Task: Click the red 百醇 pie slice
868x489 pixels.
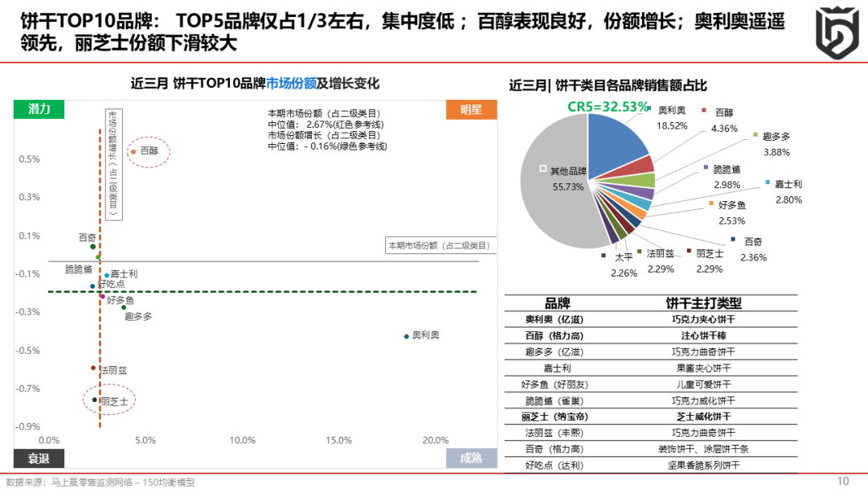Action: point(636,168)
